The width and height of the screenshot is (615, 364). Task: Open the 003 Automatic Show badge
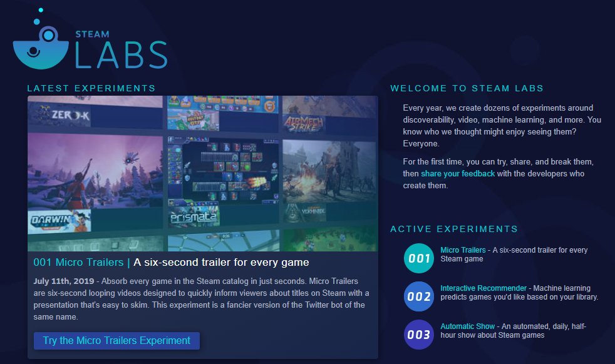click(x=419, y=335)
